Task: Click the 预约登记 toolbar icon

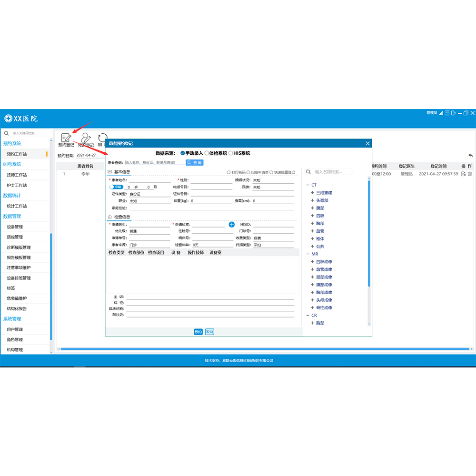Action: (66, 139)
